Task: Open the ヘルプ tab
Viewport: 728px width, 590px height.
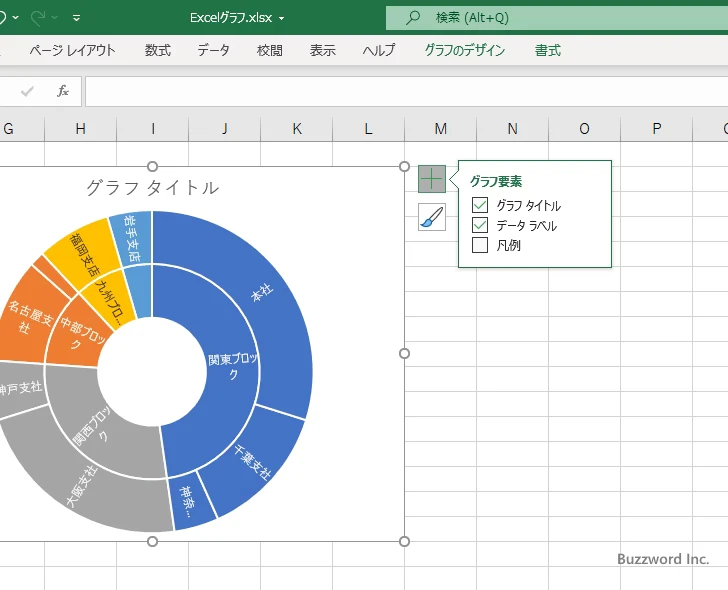Action: click(379, 50)
